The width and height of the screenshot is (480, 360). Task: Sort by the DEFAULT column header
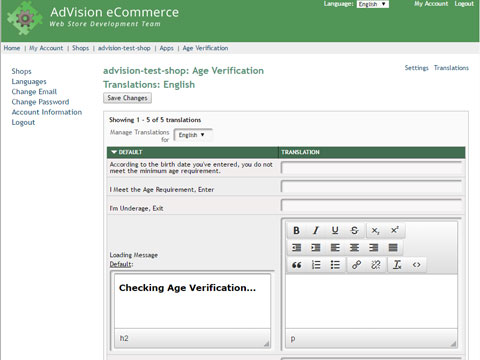tap(127, 152)
